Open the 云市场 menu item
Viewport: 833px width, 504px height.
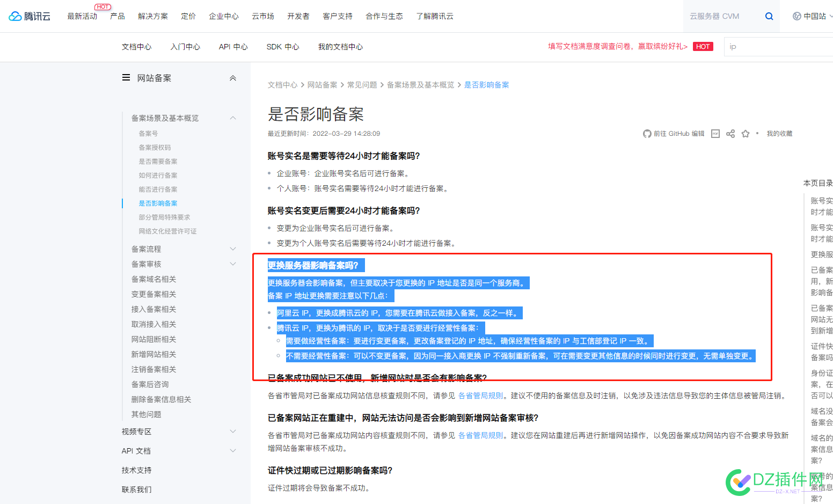click(x=263, y=16)
